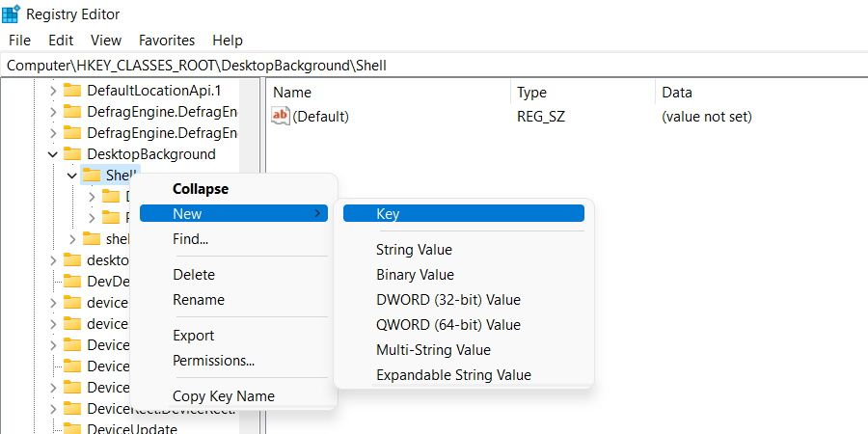
Task: Click the DefaultLocationApi.1 folder icon
Action: pyautogui.click(x=72, y=91)
